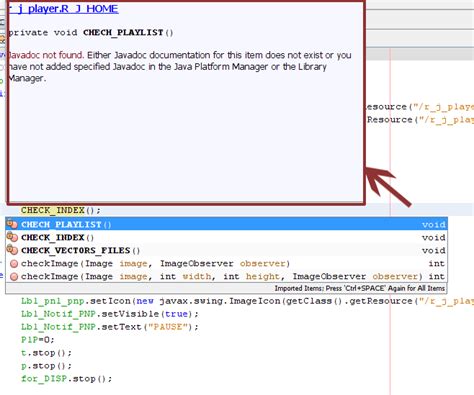
Task: Click the 'Imported Items' hint bar
Action: [226, 288]
